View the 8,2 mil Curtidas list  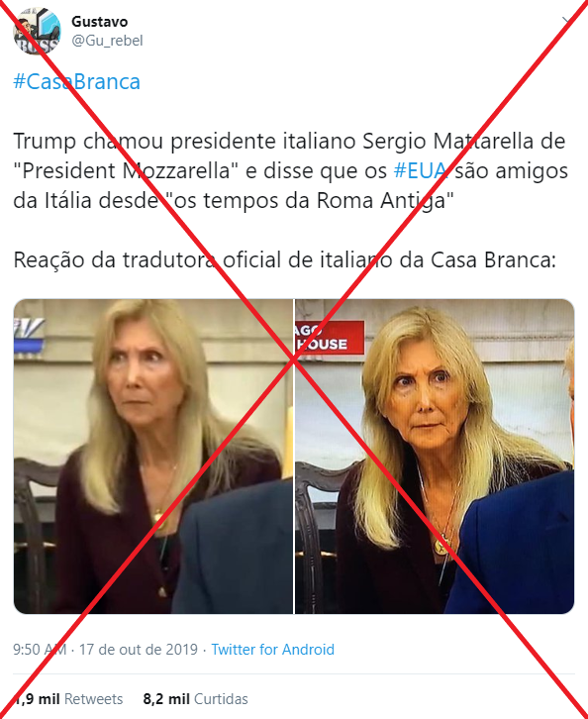tap(195, 699)
